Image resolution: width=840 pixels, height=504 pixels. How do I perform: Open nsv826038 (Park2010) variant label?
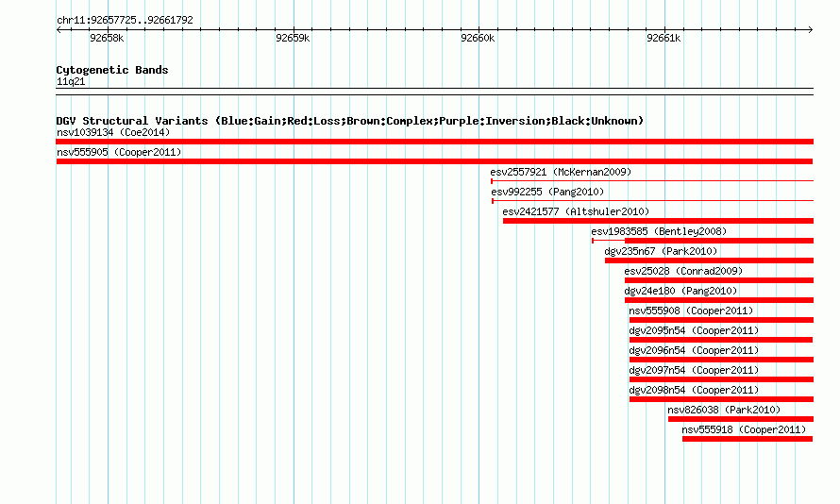[724, 410]
